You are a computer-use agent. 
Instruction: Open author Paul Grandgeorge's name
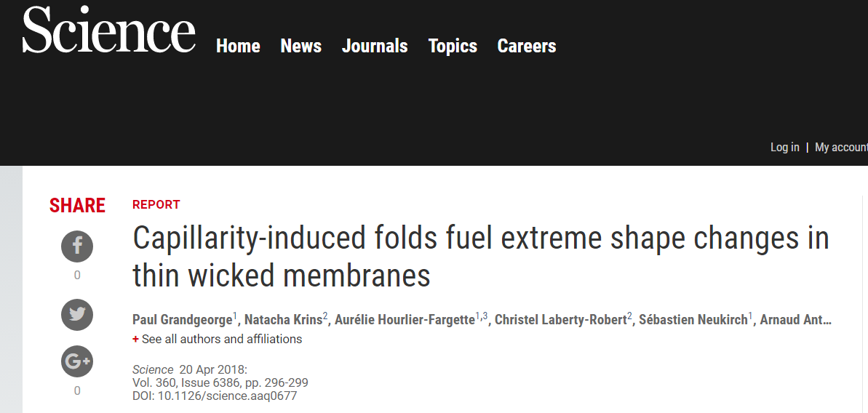click(x=182, y=319)
